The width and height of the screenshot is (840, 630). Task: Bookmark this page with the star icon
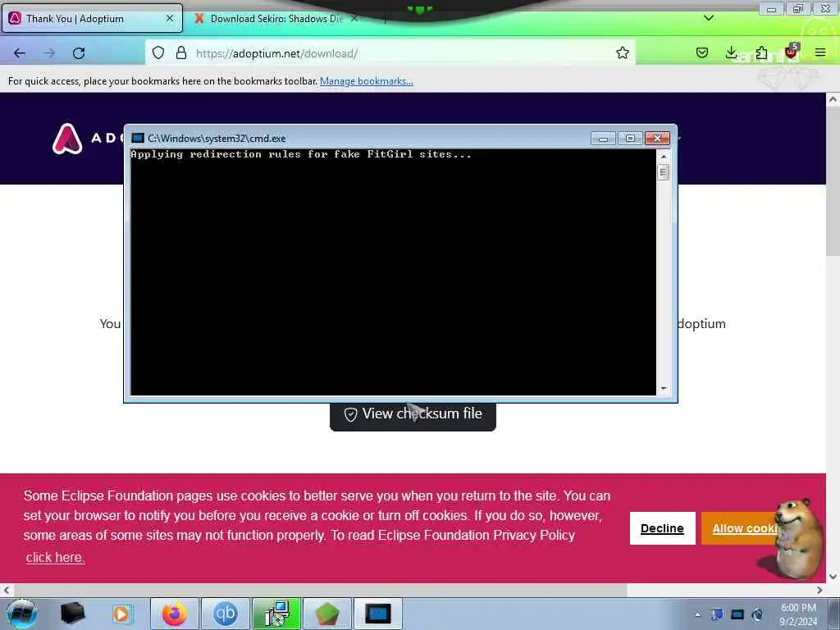622,52
